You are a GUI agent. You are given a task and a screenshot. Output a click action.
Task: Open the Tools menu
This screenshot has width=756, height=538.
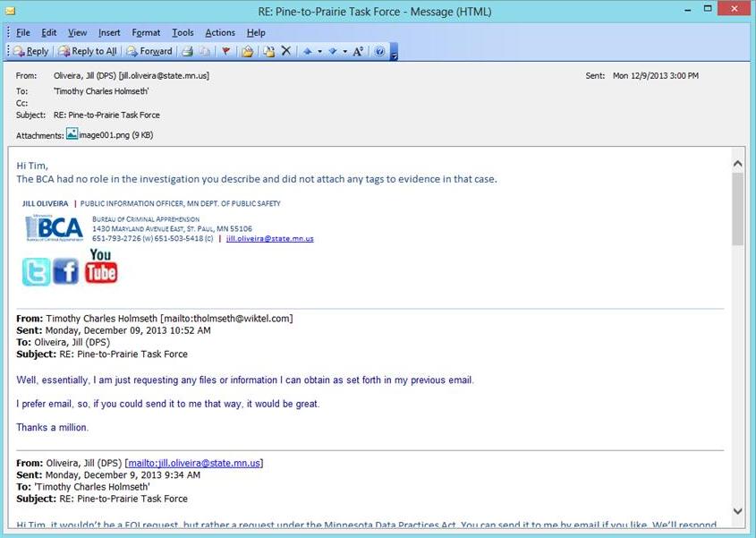[x=183, y=33]
